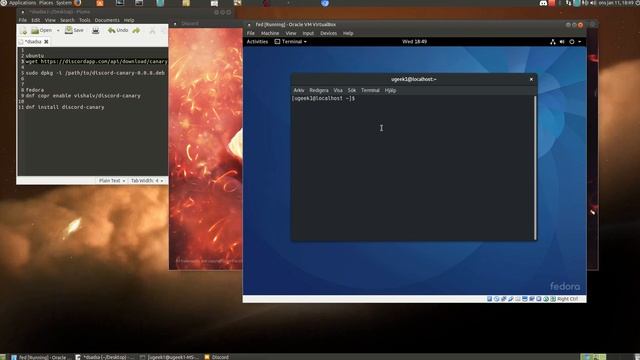
Task: Click Activities in the Fedora top bar
Action: click(257, 42)
